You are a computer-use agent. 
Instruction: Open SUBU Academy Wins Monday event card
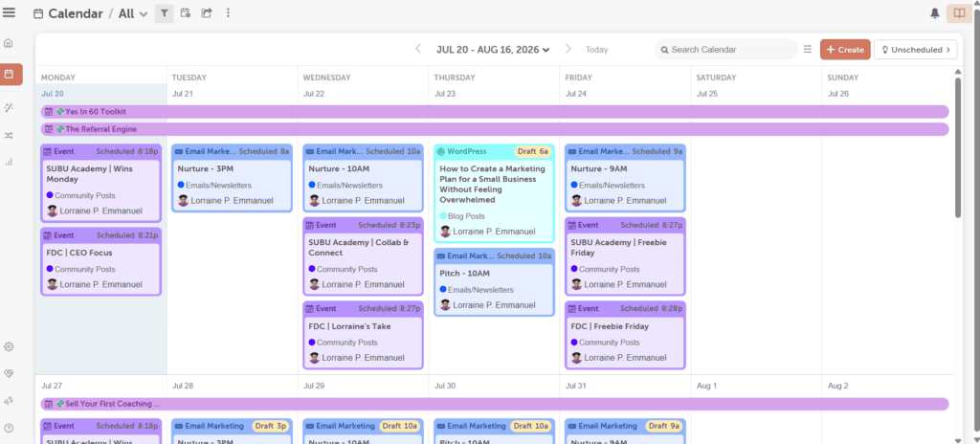coord(100,183)
